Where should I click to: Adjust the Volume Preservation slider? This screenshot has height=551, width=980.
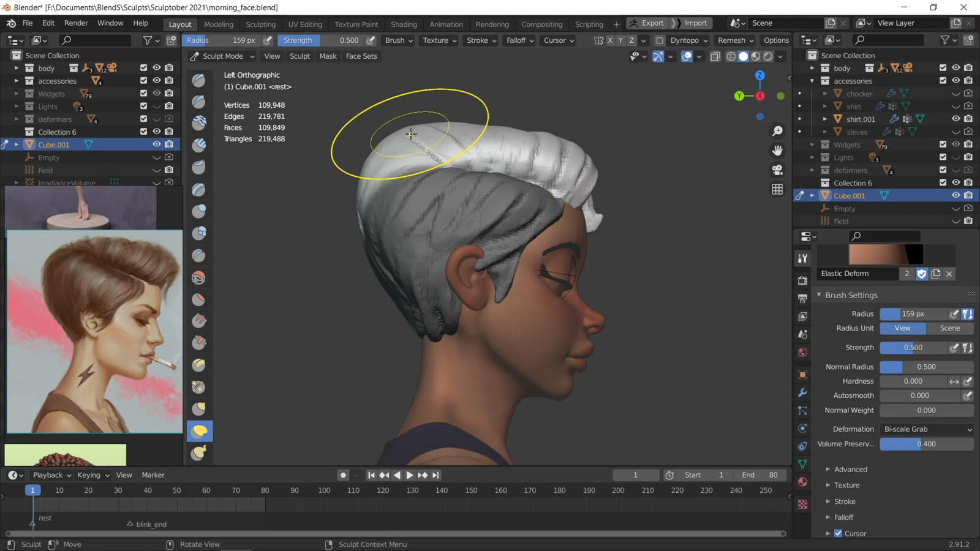927,444
